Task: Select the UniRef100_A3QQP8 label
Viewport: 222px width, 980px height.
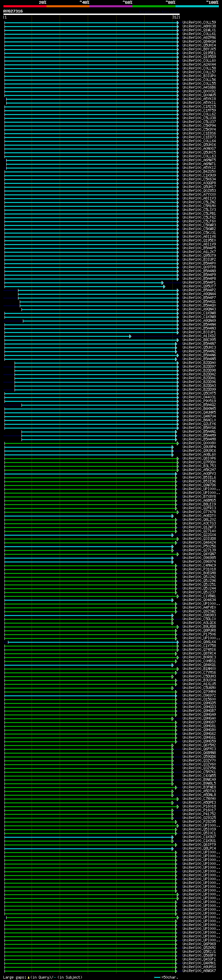Action: click(199, 183)
